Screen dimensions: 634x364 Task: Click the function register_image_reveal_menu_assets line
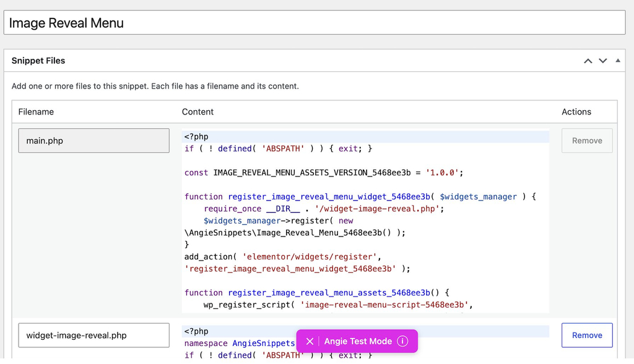(x=316, y=293)
